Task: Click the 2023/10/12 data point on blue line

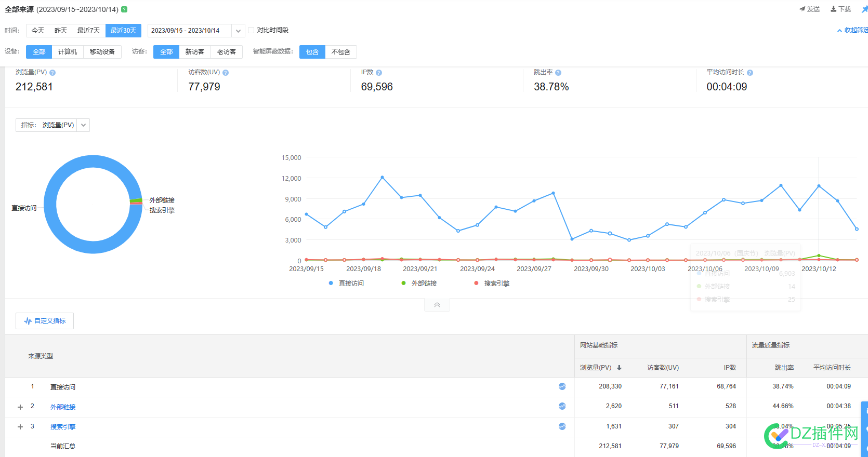Action: (x=819, y=186)
